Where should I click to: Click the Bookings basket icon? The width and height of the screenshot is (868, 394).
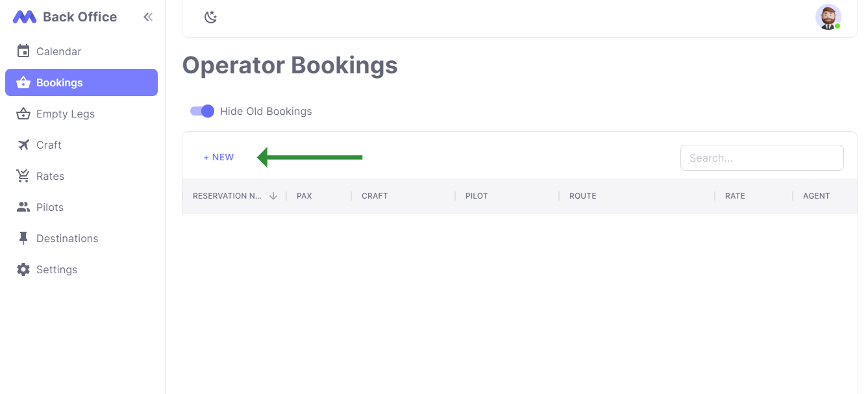click(23, 82)
